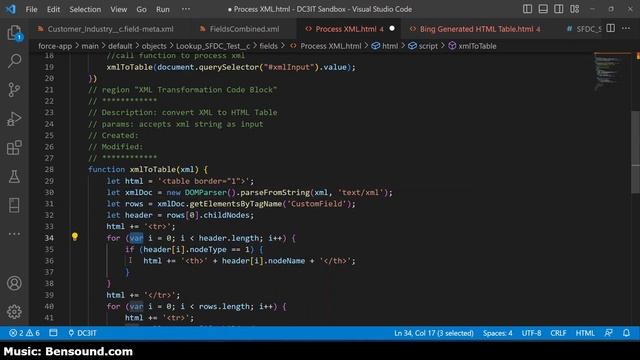
Task: Open notifications bell in status bar
Action: 626,333
